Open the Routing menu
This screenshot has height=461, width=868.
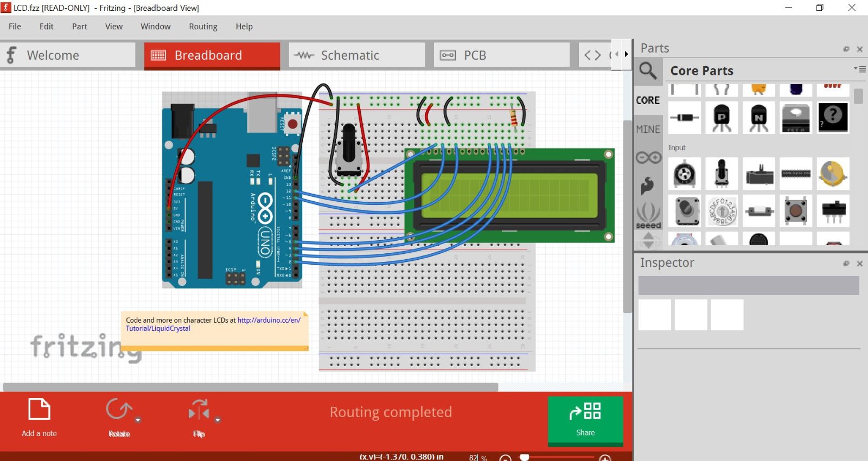coord(203,27)
